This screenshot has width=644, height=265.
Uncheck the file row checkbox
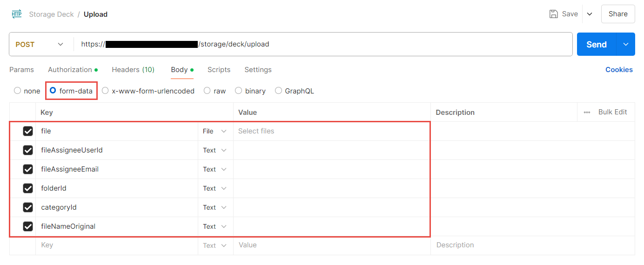tap(28, 131)
